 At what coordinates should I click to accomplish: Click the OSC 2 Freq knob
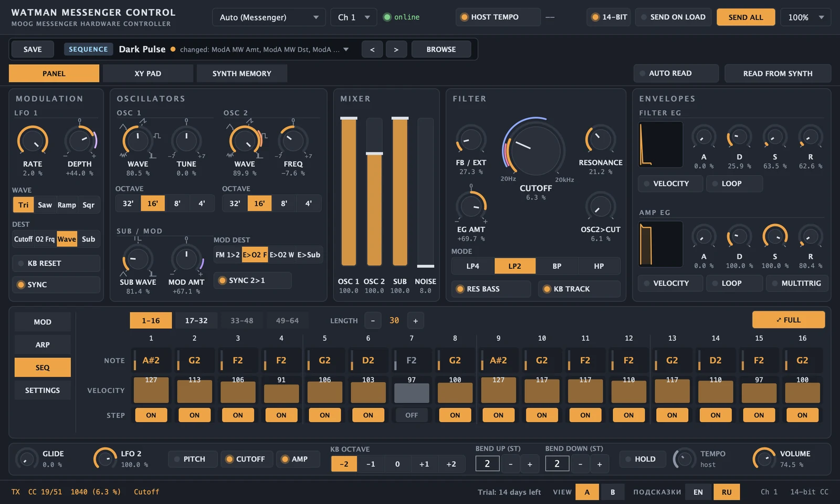pyautogui.click(x=293, y=141)
